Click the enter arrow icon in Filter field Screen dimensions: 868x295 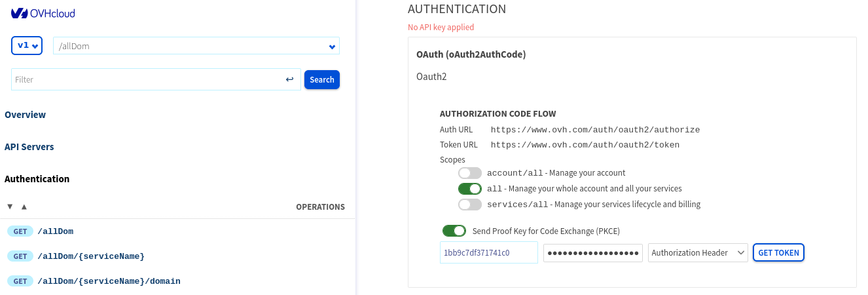click(289, 79)
